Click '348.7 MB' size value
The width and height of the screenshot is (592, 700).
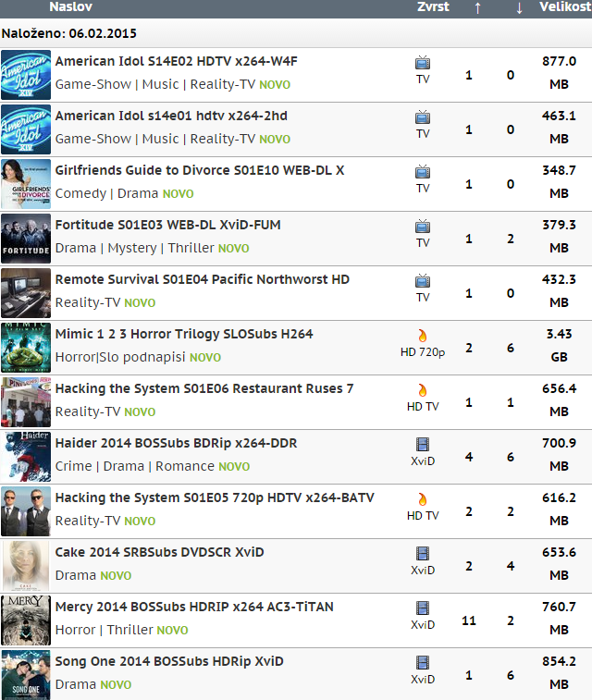[559, 181]
